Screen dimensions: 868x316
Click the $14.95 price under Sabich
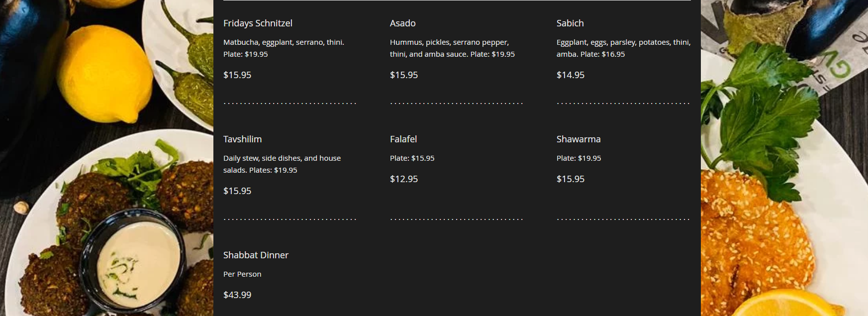(x=570, y=75)
